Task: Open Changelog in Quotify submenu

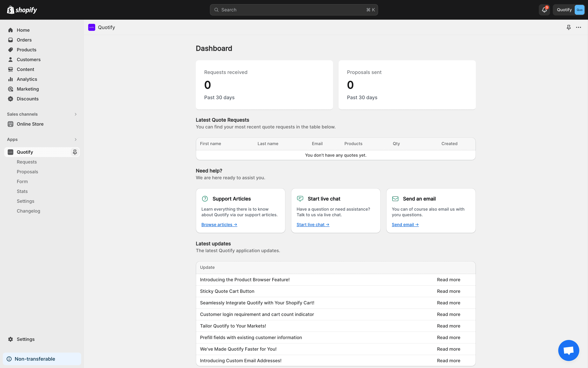Action: point(28,211)
